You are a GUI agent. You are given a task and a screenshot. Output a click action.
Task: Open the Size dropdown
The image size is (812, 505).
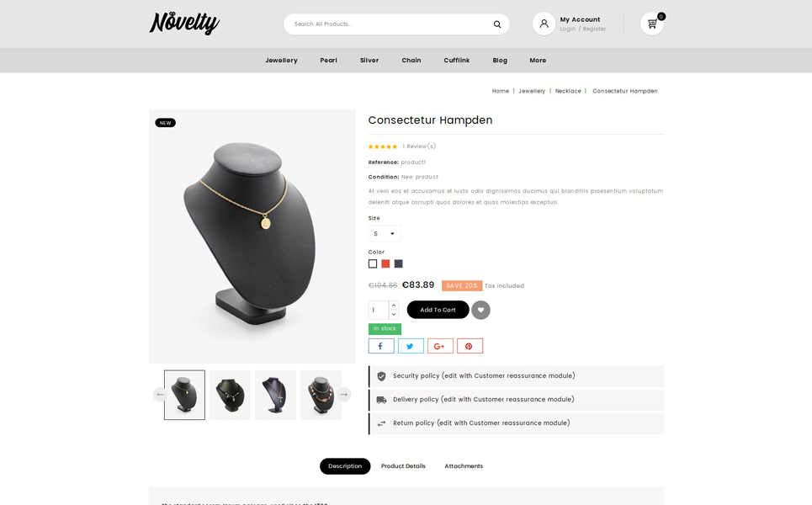385,234
